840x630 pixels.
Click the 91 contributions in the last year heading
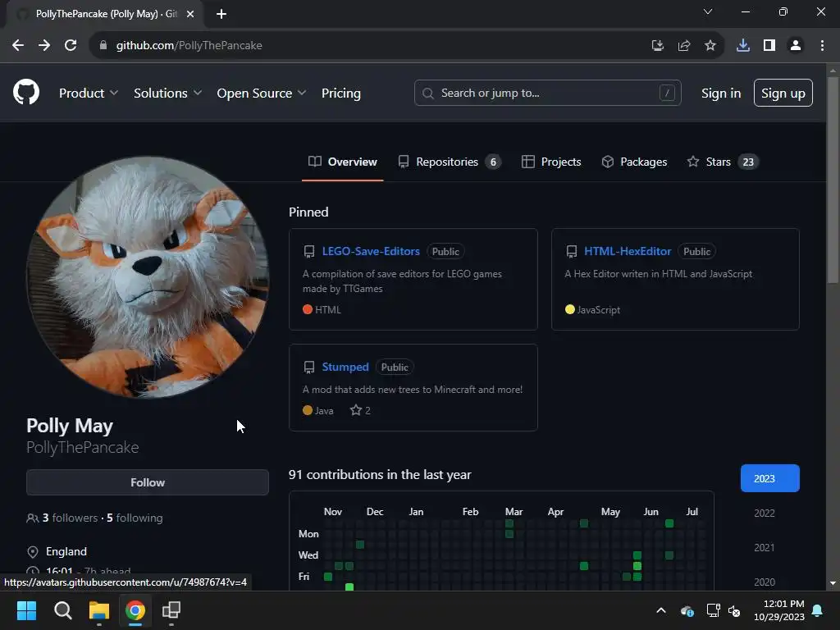[380, 475]
